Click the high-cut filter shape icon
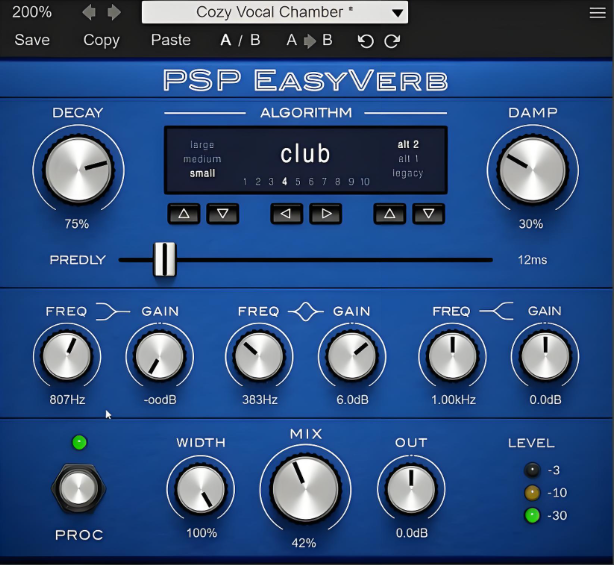 (496, 311)
